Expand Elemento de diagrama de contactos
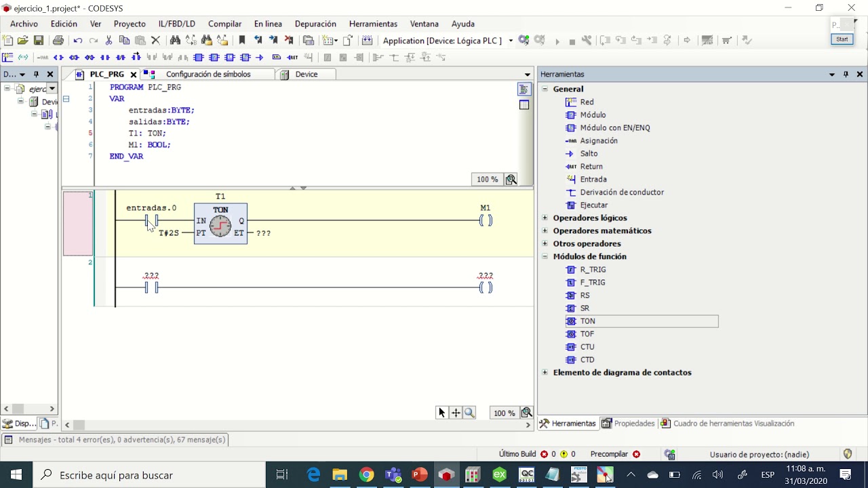The width and height of the screenshot is (868, 488). tap(545, 373)
